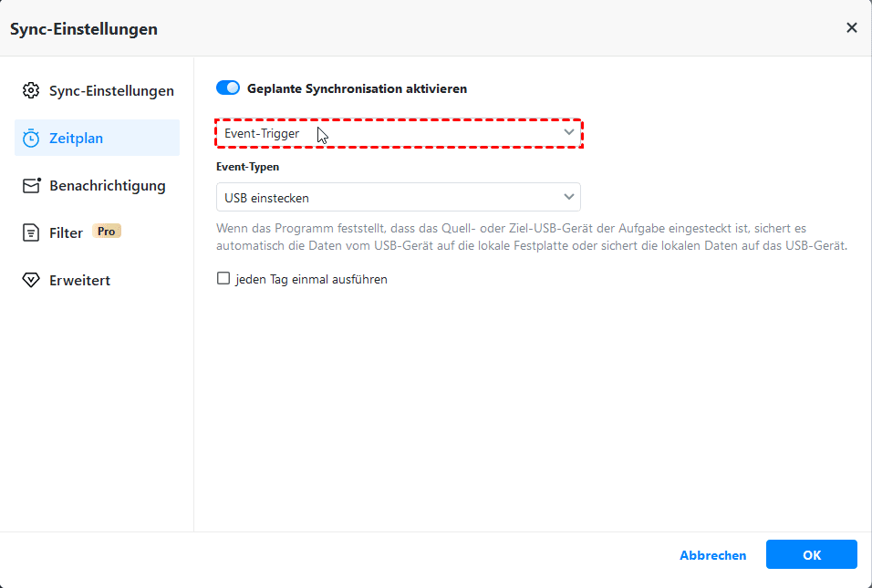Screen dimensions: 872x588
Task: Click the gear icon beside Sync-Einstellungen
Action: point(31,91)
